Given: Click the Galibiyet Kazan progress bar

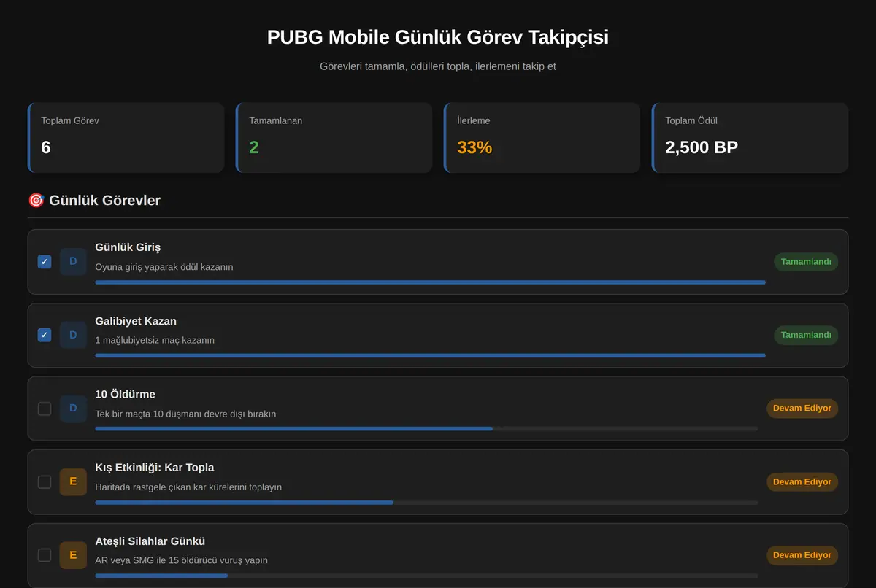Looking at the screenshot, I should [430, 355].
